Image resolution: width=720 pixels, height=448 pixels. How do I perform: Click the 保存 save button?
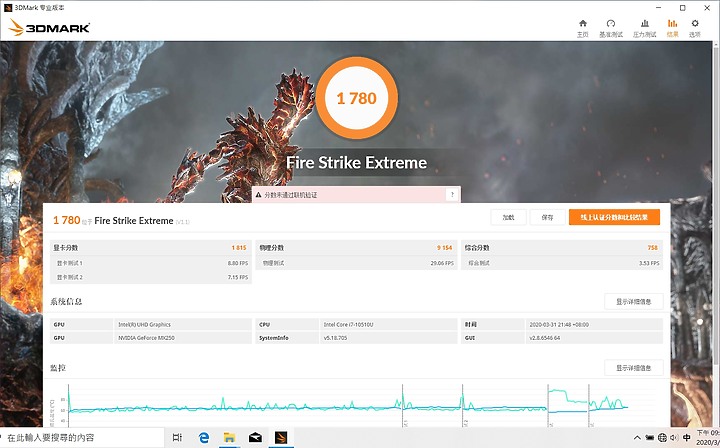[x=547, y=218]
